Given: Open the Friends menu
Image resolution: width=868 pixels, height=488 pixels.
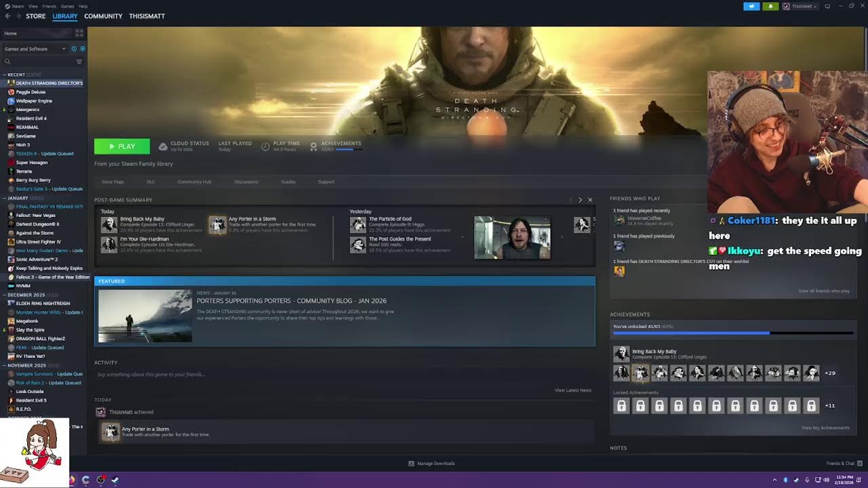Looking at the screenshot, I should coord(50,6).
